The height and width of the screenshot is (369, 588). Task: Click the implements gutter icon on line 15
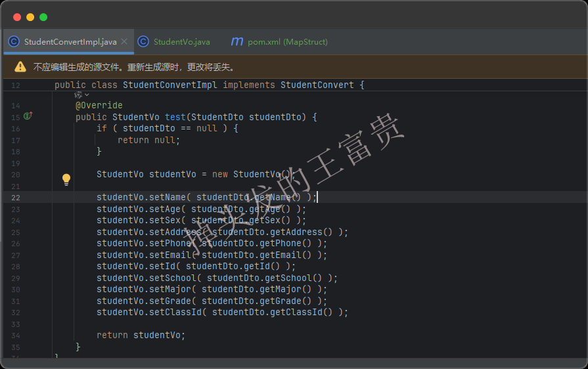pos(28,116)
